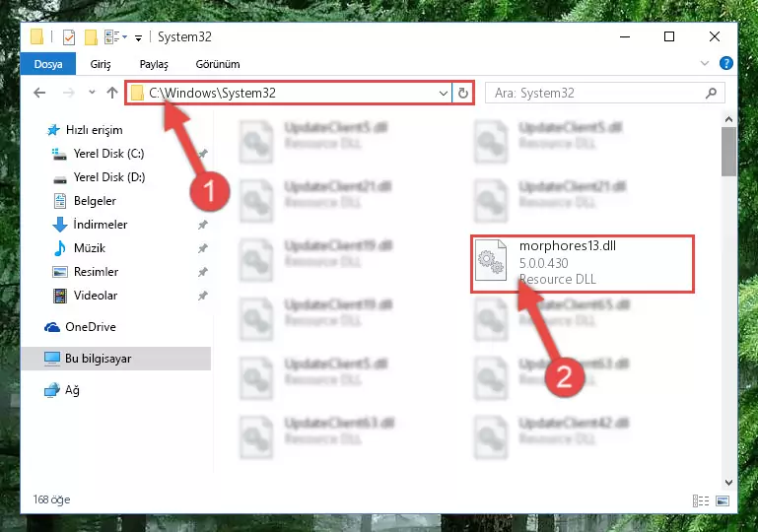Switch to the Giriş ribbon tab
This screenshot has width=758, height=532.
pos(101,64)
